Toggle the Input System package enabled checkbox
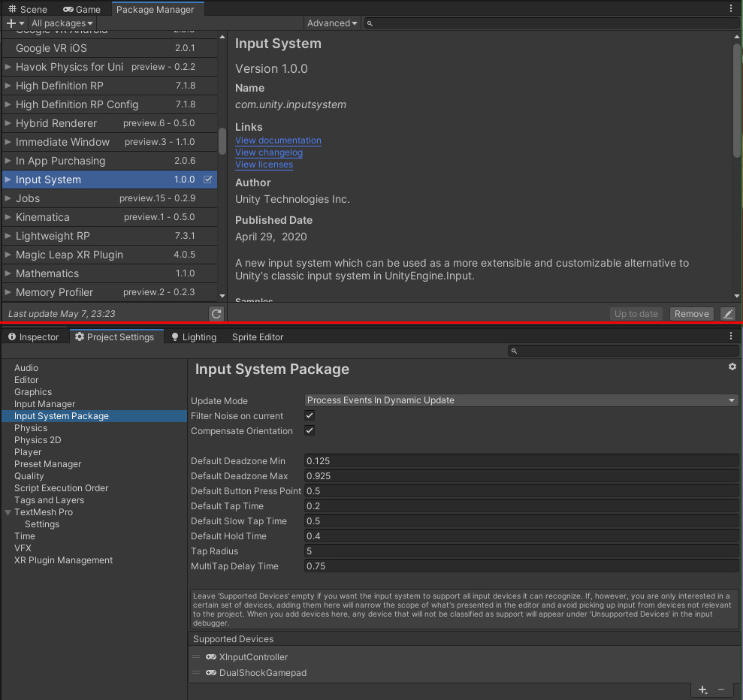 (207, 180)
